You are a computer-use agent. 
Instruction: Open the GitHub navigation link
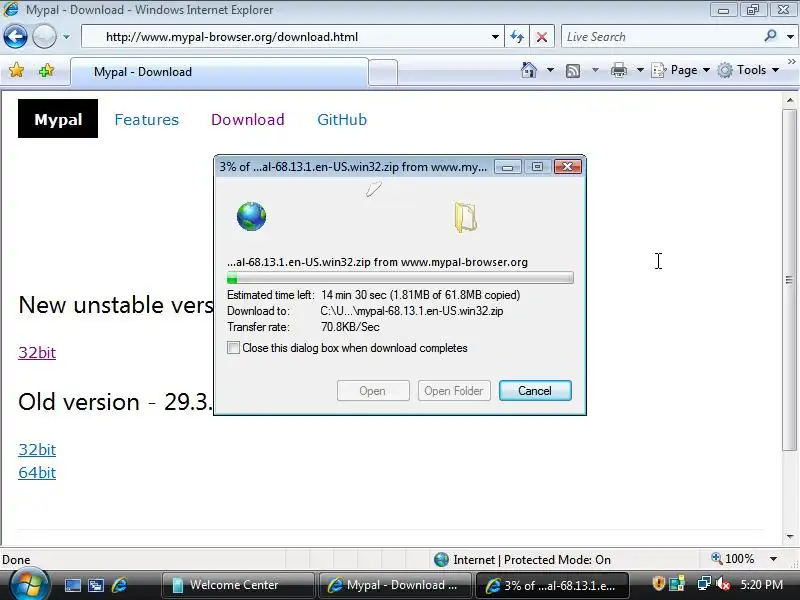coord(342,119)
